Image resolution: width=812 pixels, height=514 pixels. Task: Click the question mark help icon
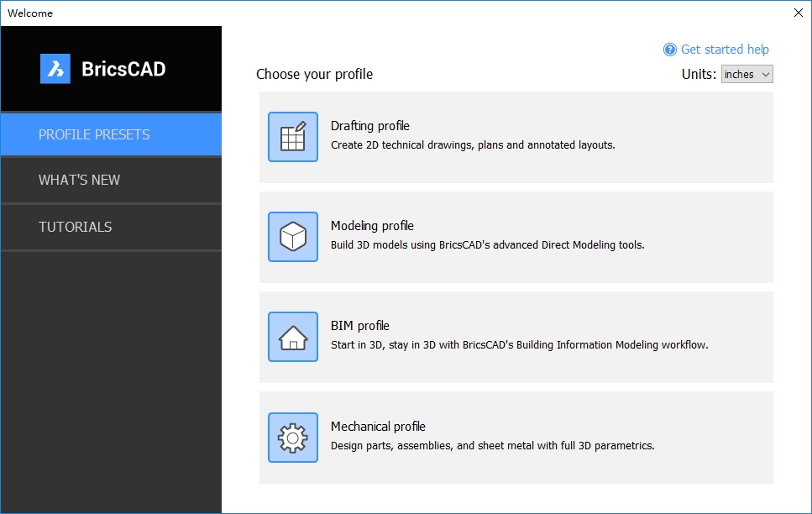669,50
